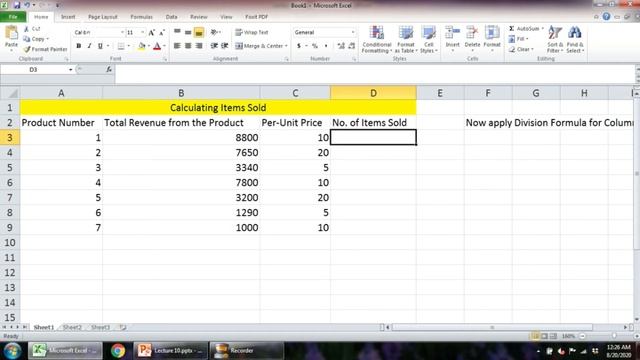
Task: Click the Excel Help question mark icon
Action: [606, 17]
